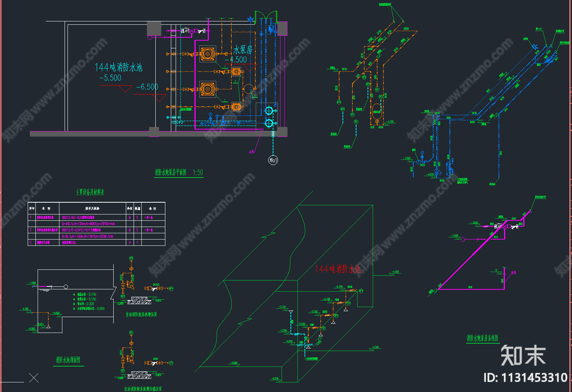Click the cyan "水泵房" room label
Image resolution: width=572 pixels, height=392 pixels.
pos(242,50)
